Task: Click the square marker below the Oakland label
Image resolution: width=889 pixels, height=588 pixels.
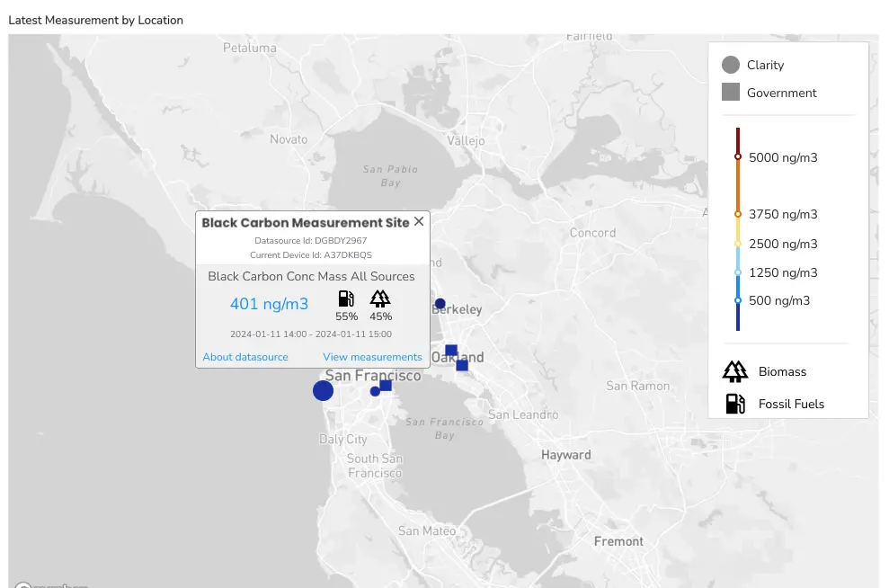Action: [x=462, y=365]
